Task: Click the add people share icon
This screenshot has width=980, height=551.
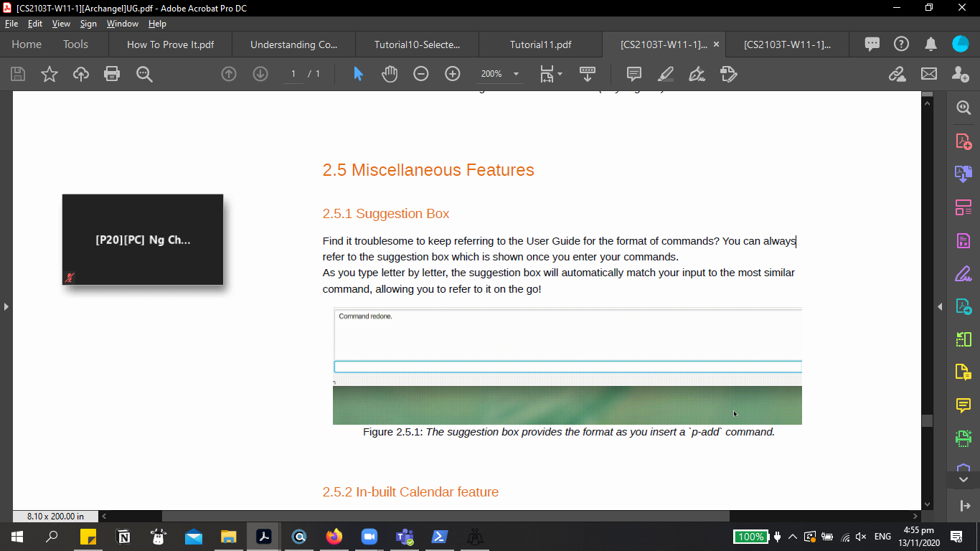Action: [961, 74]
